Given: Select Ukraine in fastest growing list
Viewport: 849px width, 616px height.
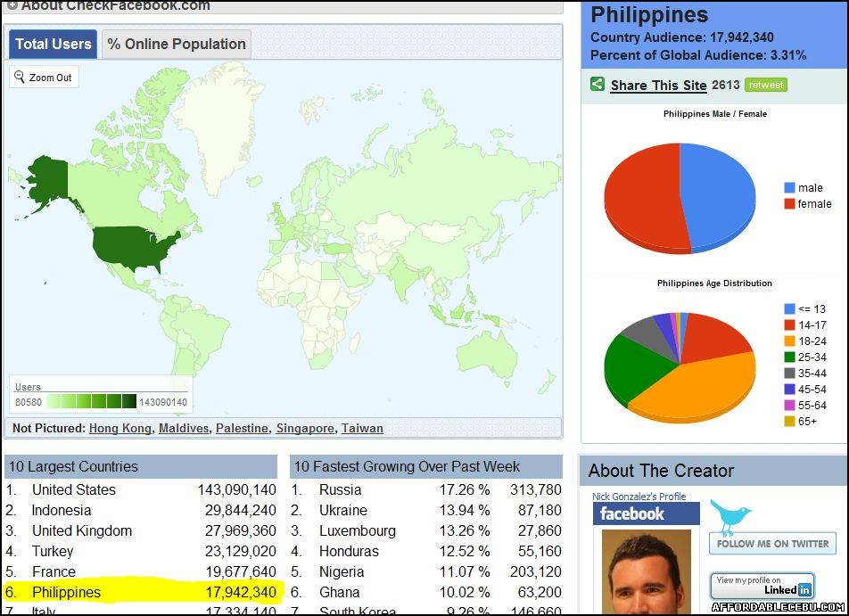Looking at the screenshot, I should point(426,511).
